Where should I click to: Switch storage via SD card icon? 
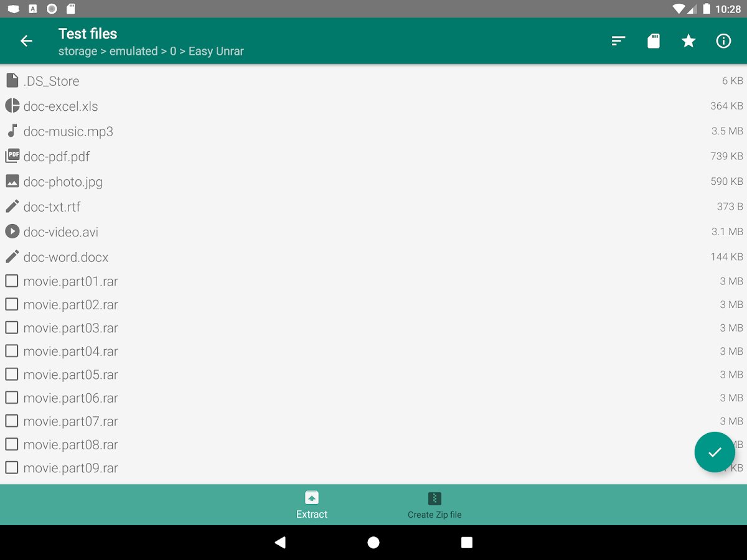(653, 41)
